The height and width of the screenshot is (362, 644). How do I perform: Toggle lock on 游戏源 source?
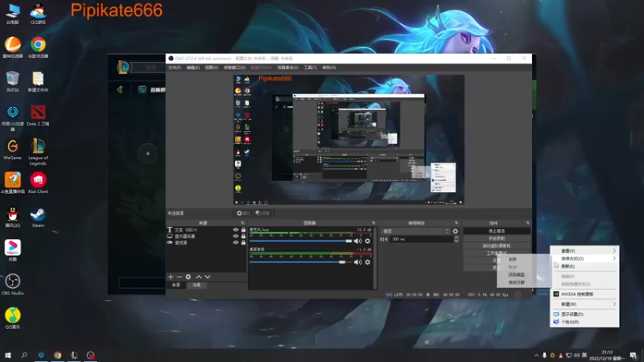[x=243, y=243]
